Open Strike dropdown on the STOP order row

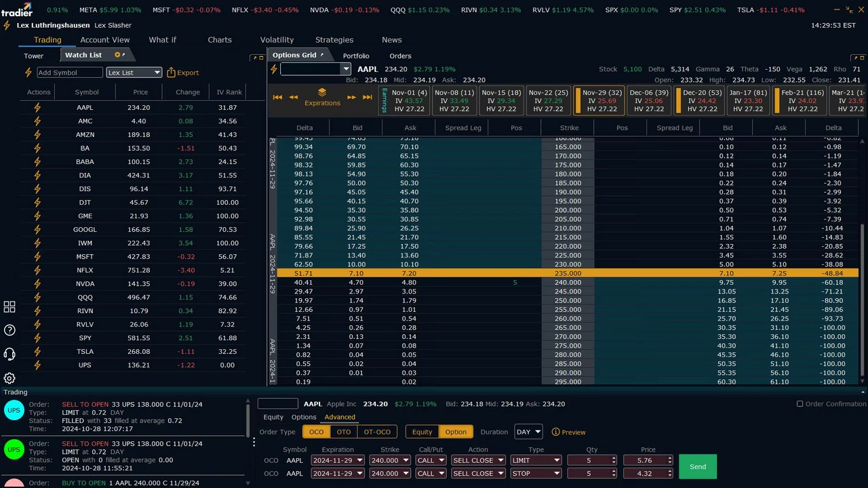click(x=391, y=474)
